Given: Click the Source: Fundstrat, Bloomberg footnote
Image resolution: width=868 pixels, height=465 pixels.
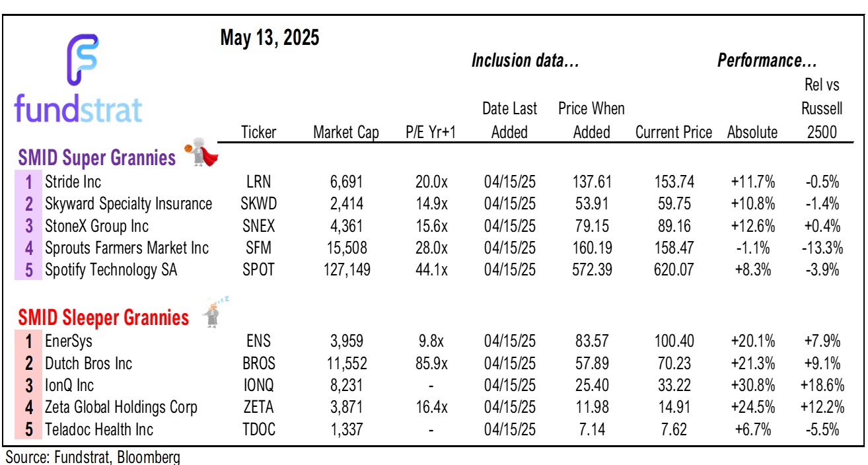Looking at the screenshot, I should [93, 457].
